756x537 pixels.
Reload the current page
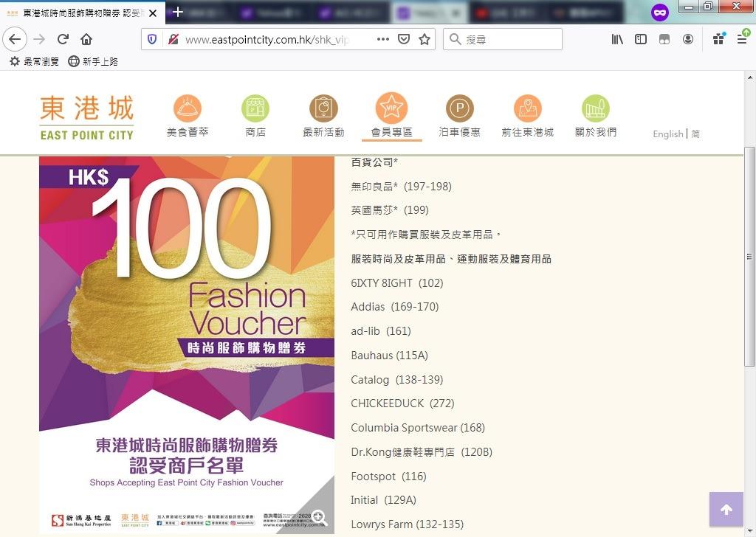pos(63,39)
